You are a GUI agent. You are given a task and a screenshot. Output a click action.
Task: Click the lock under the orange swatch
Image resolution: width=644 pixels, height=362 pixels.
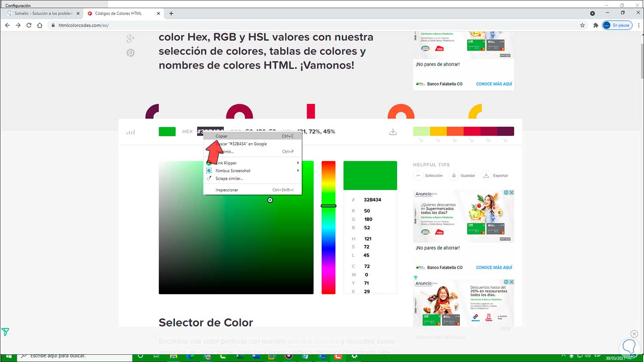(455, 140)
